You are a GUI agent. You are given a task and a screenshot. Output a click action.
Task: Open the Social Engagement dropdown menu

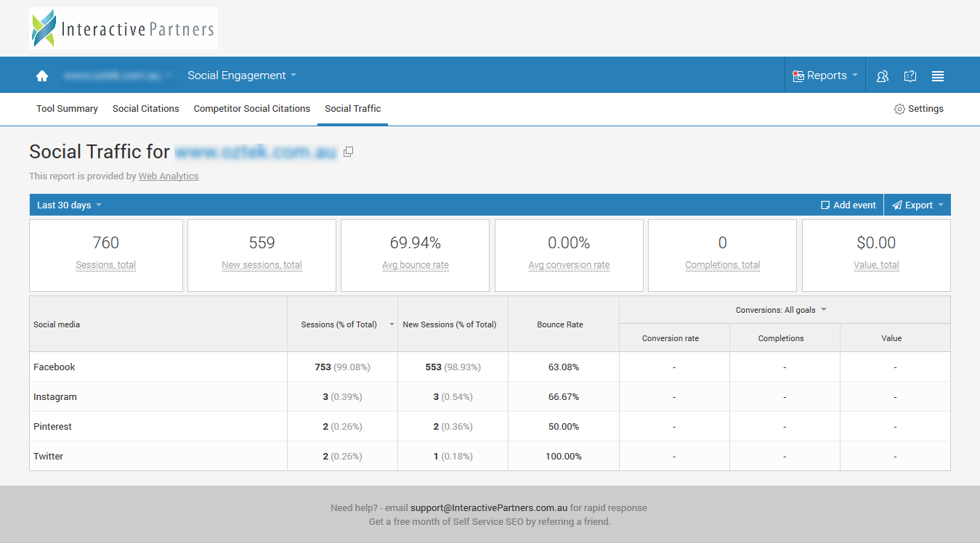point(242,75)
